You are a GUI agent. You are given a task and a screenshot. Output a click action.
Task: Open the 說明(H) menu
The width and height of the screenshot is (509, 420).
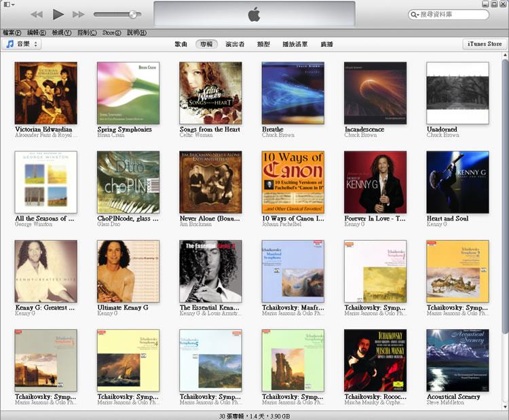coord(136,33)
